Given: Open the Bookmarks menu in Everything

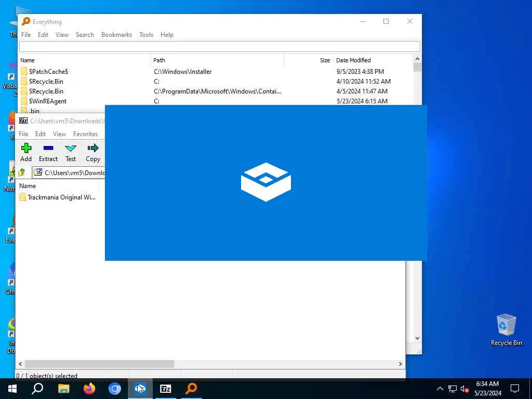Looking at the screenshot, I should click(116, 35).
